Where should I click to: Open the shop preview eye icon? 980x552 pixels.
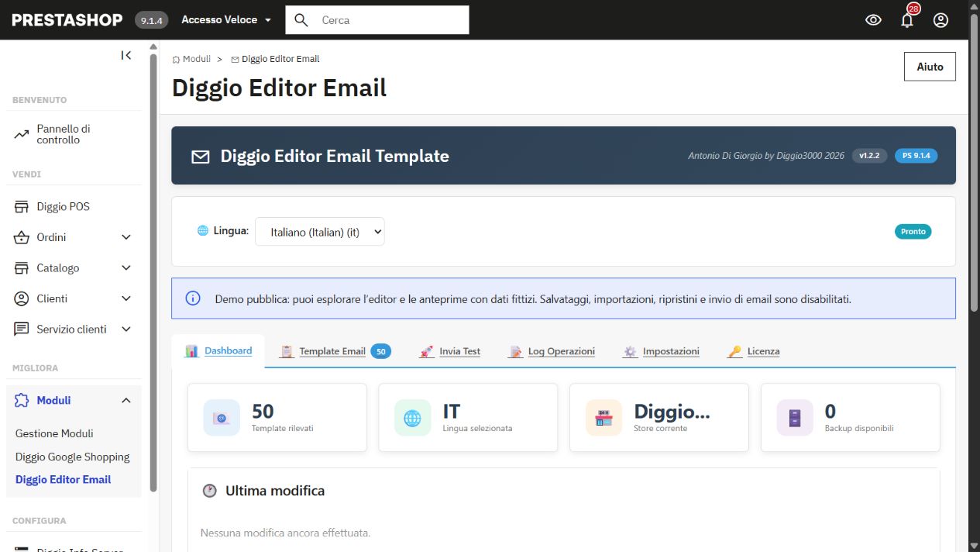coord(873,20)
